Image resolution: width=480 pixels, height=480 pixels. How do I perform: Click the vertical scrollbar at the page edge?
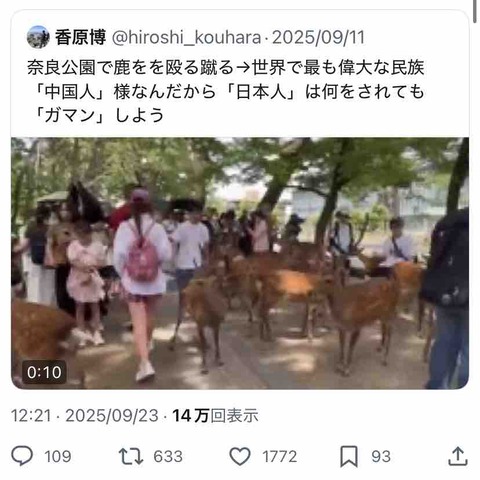pyautogui.click(x=475, y=10)
